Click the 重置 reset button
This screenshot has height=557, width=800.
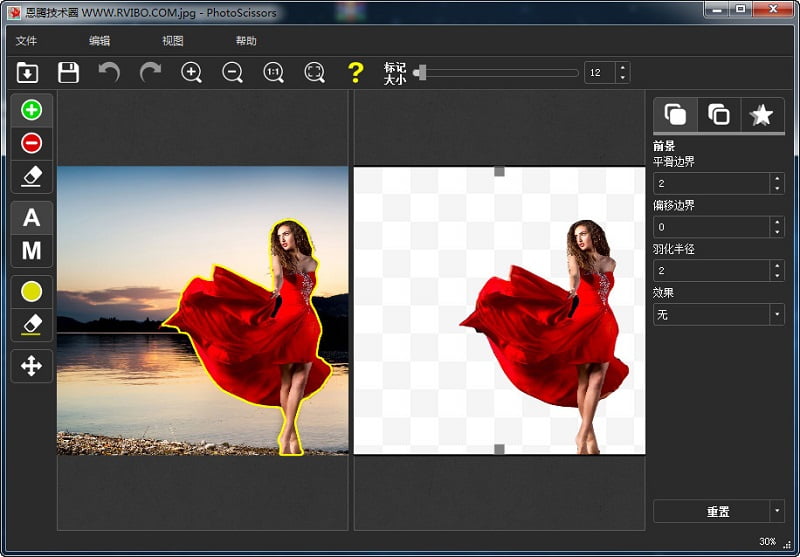click(x=712, y=512)
